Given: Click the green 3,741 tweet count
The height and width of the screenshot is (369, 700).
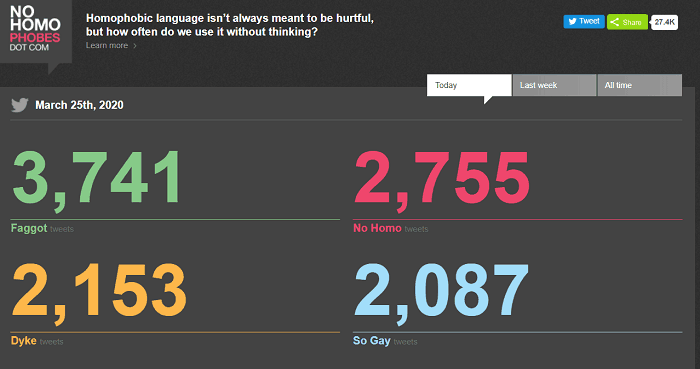Looking at the screenshot, I should (96, 179).
